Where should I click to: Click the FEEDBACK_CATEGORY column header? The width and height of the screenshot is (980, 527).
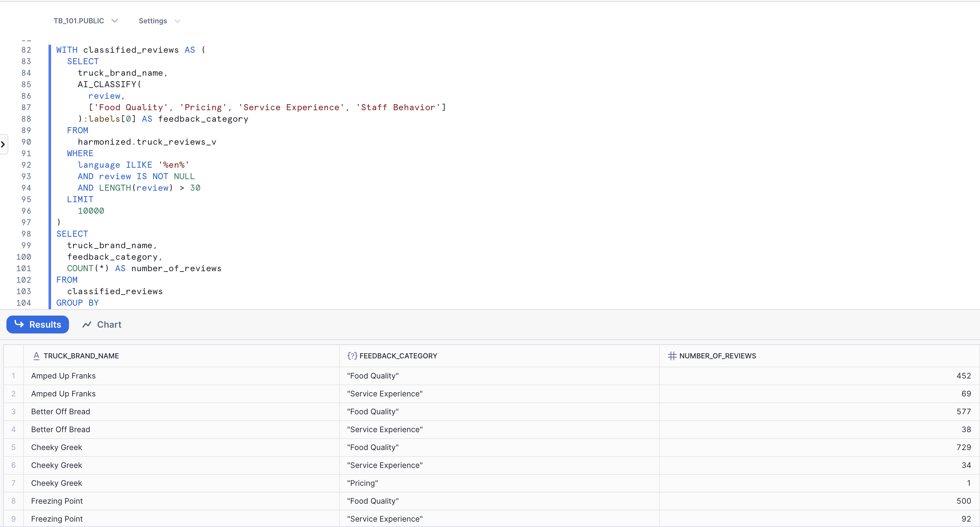[x=398, y=356]
